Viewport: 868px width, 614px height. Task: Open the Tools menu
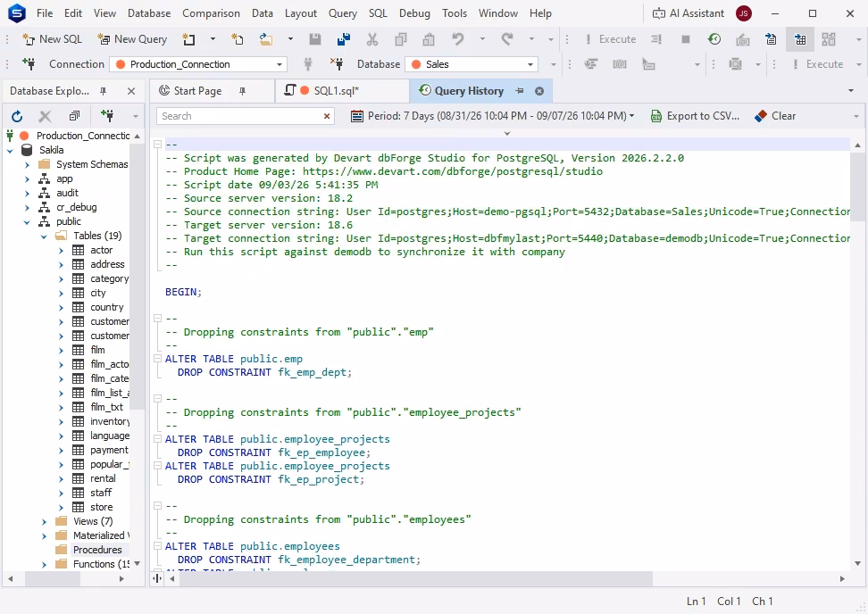coord(455,13)
